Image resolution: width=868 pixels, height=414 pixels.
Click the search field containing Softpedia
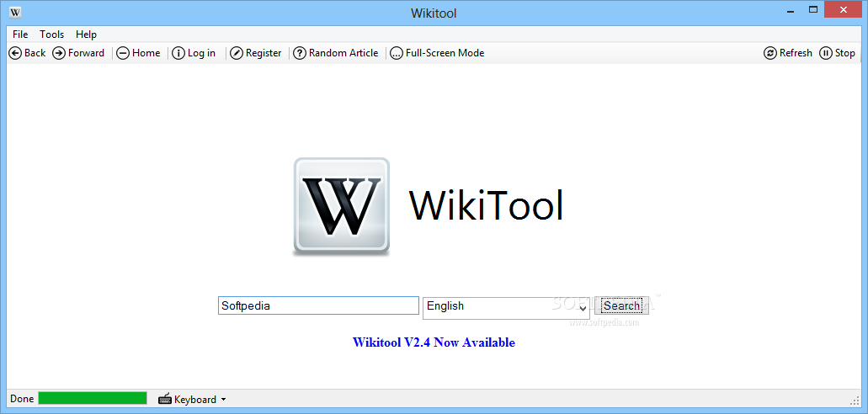318,305
